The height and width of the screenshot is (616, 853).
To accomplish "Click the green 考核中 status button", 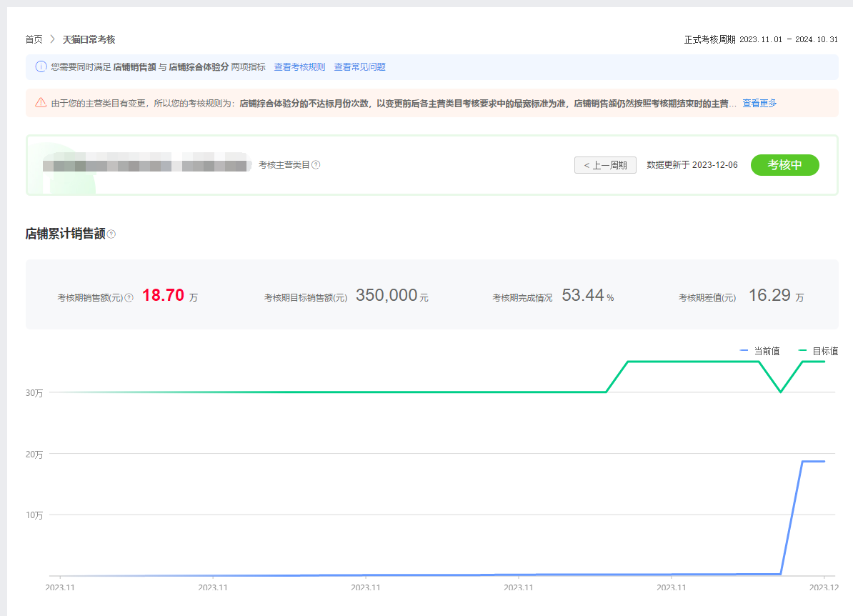I will [784, 165].
